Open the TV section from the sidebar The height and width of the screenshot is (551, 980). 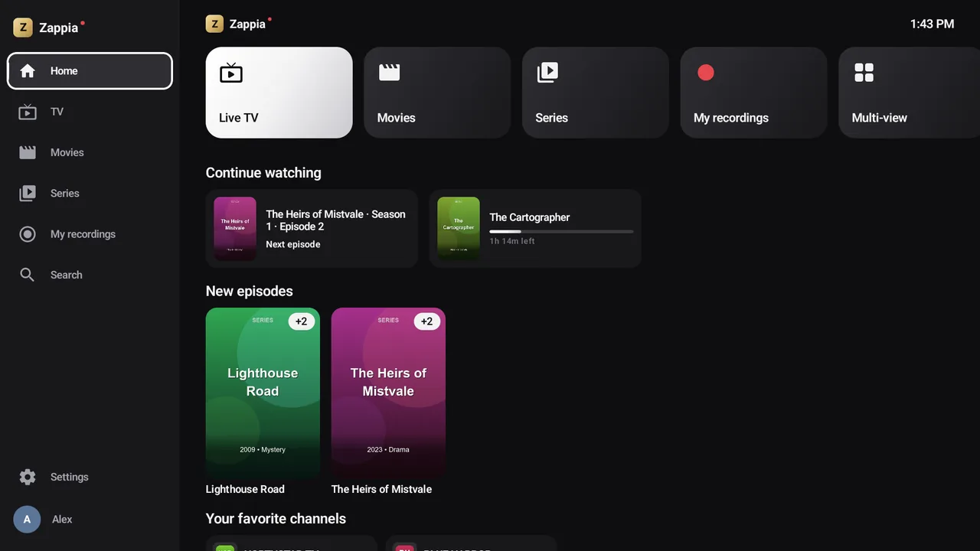[x=90, y=112]
